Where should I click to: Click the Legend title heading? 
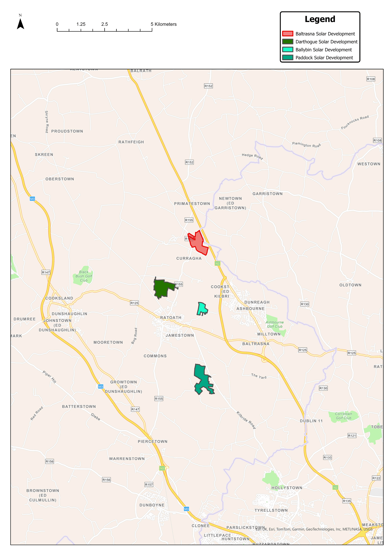click(320, 19)
